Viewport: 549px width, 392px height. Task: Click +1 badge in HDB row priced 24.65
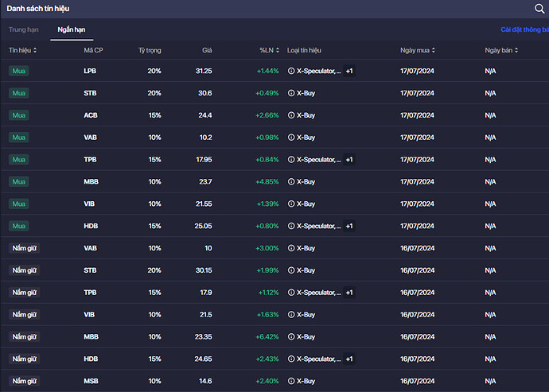(348, 359)
